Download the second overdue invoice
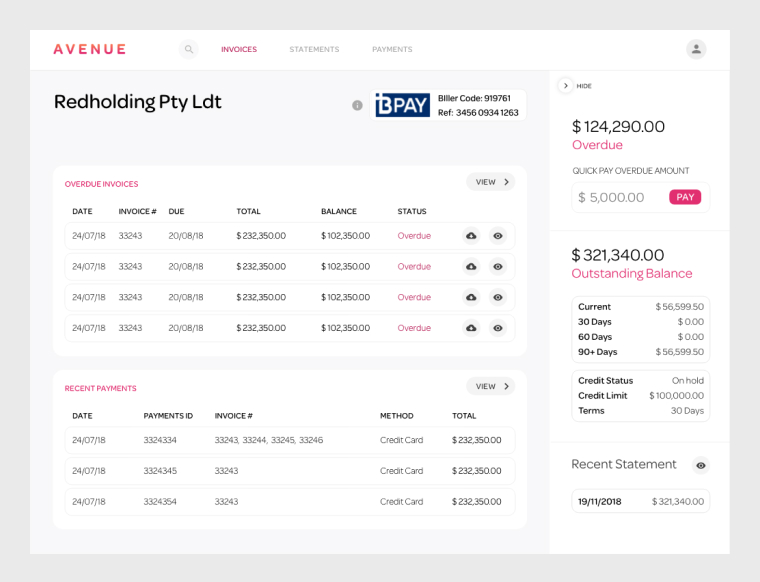The height and width of the screenshot is (582, 760). click(471, 267)
